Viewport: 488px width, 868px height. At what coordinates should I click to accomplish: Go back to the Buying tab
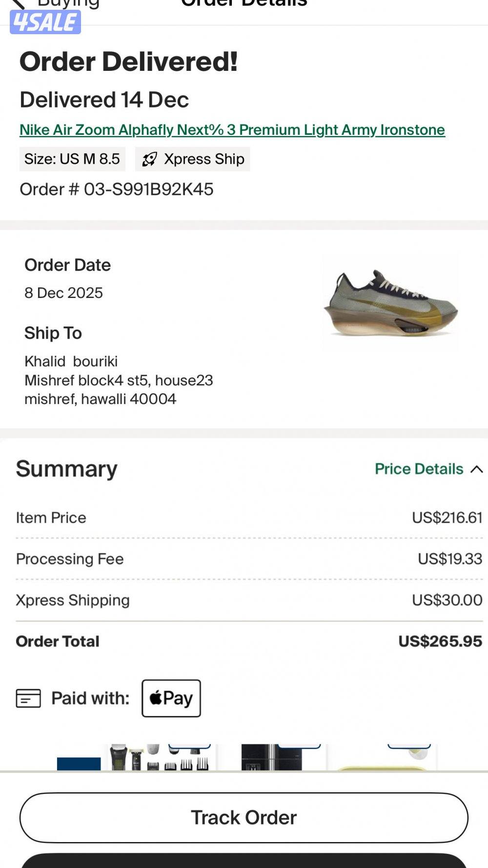[68, 4]
